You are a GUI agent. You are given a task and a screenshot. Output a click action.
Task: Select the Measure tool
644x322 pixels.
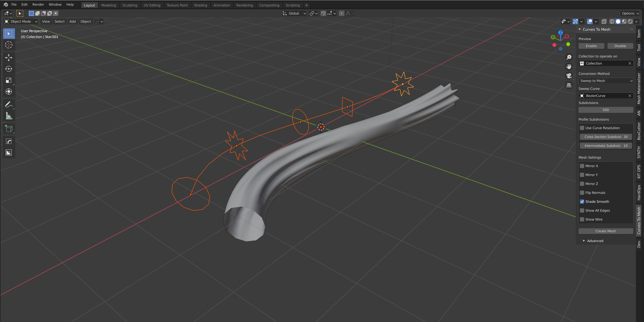pos(9,116)
